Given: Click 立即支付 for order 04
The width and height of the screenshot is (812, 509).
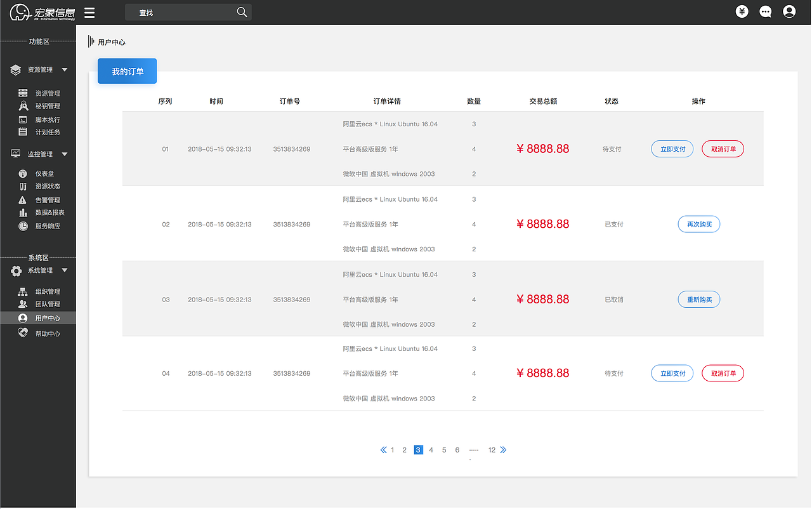Looking at the screenshot, I should [672, 373].
